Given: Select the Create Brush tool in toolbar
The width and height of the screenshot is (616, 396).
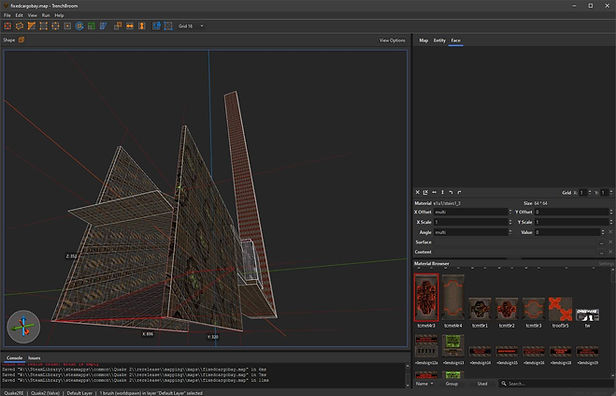Looking at the screenshot, I should point(7,26).
